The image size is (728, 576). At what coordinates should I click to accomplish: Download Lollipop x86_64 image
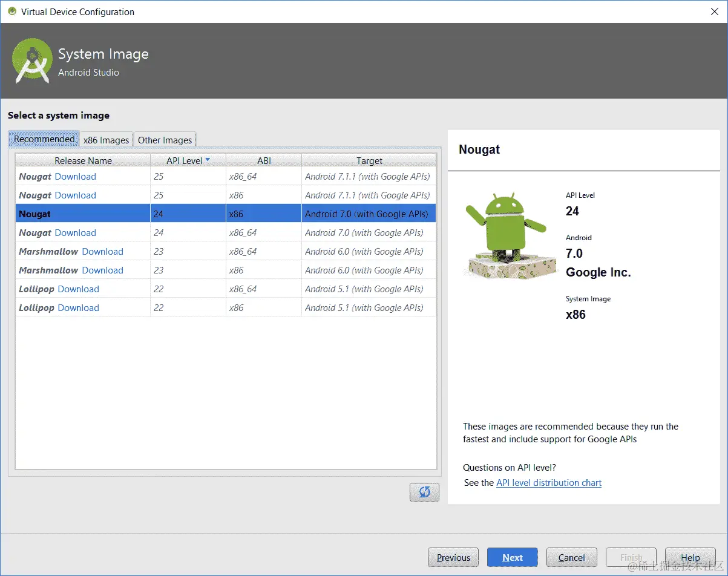click(x=78, y=289)
